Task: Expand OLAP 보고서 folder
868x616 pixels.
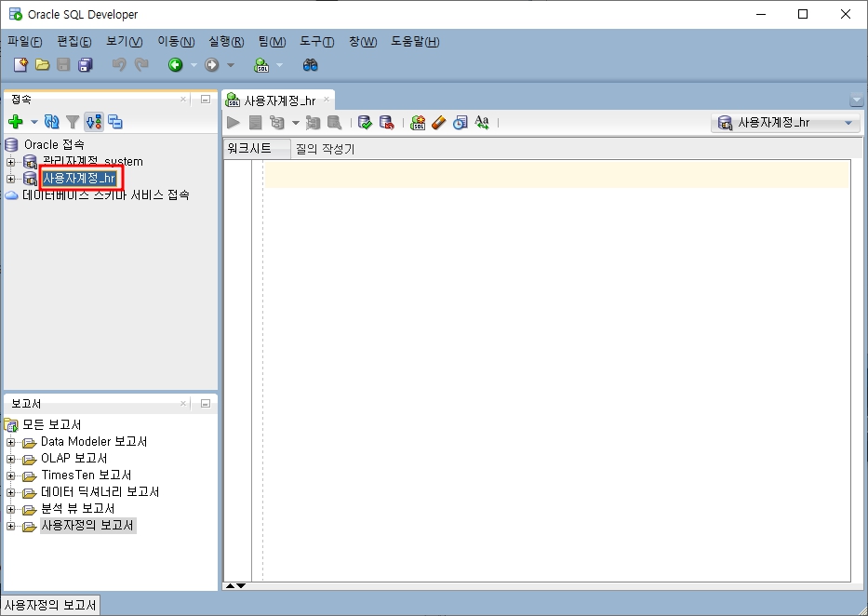Action: 10,459
